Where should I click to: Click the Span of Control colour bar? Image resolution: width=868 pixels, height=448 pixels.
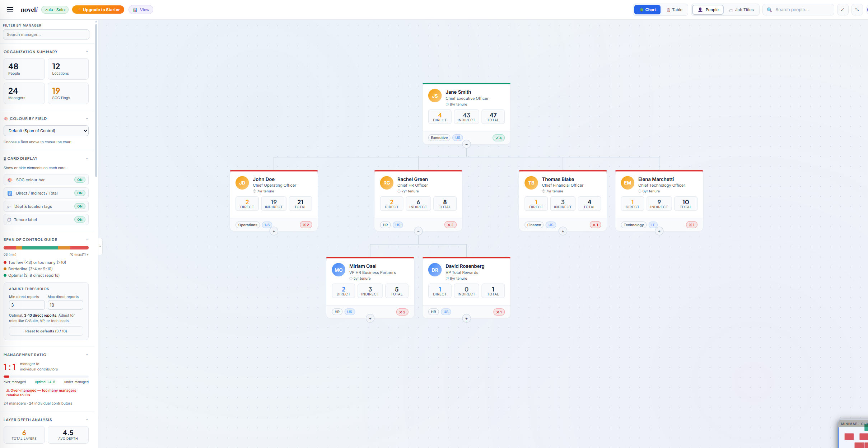coord(46,248)
